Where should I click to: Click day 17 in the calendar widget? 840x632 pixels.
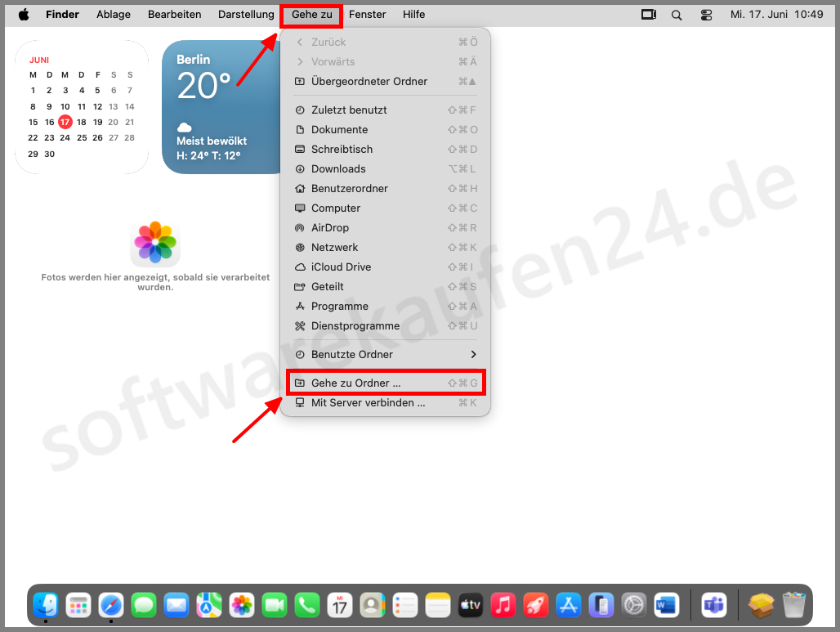click(65, 122)
